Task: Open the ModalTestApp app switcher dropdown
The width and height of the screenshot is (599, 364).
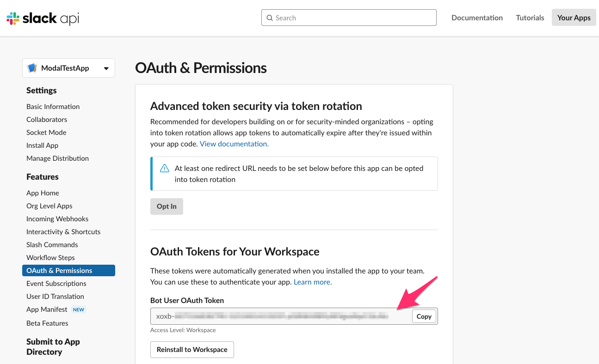Action: coord(68,67)
